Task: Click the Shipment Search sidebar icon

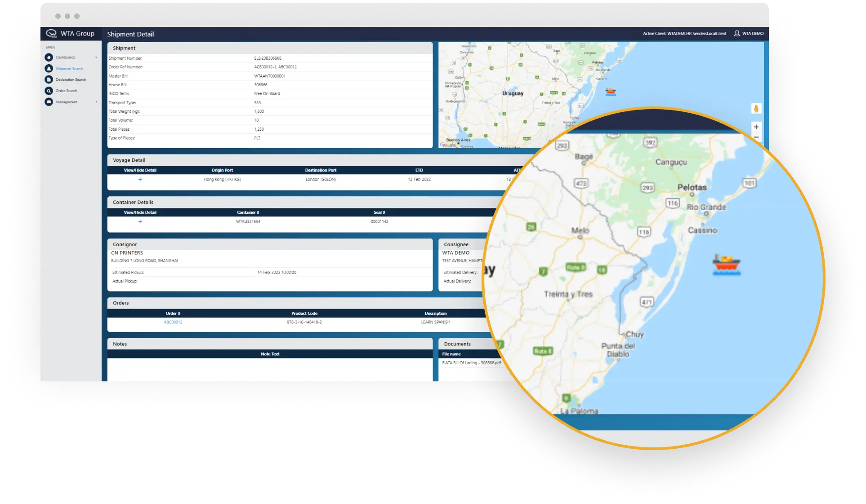Action: [49, 69]
